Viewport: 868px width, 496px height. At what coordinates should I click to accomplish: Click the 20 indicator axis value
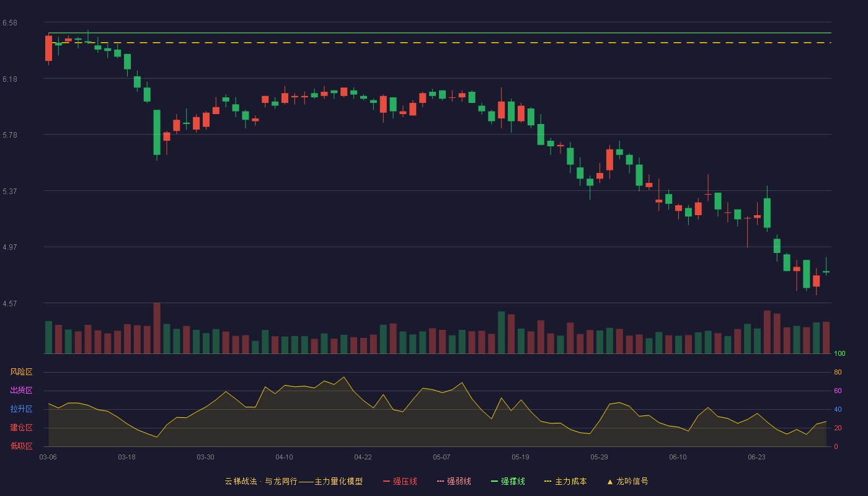838,428
